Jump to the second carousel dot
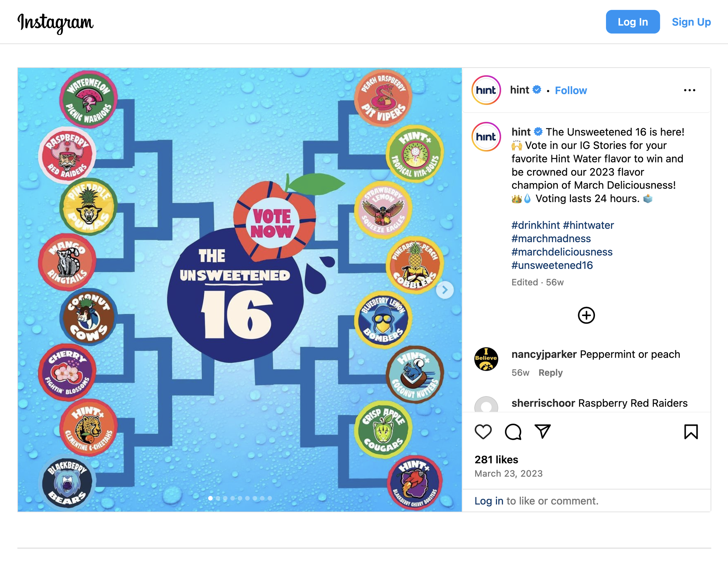 (218, 498)
